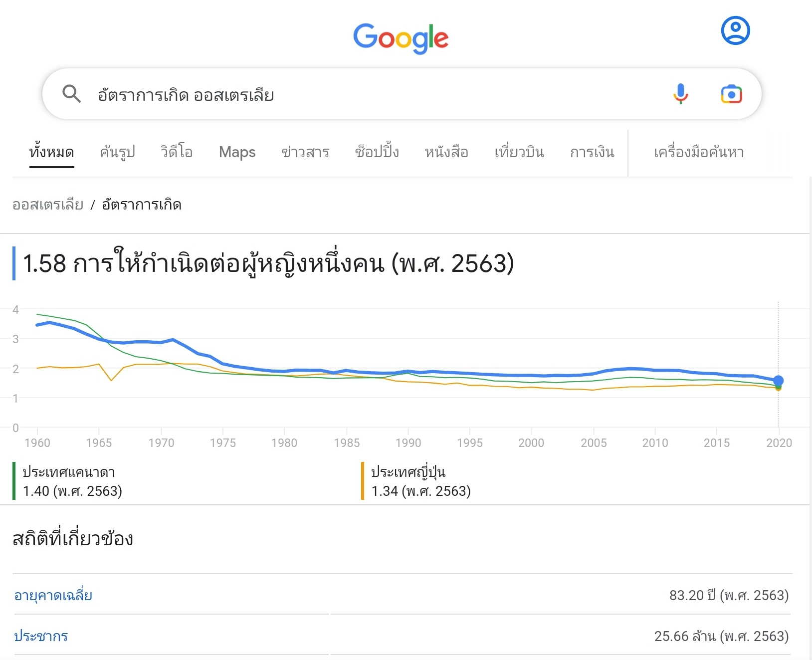Open the account profile icon
Screen dimensions: 812x660
(735, 30)
